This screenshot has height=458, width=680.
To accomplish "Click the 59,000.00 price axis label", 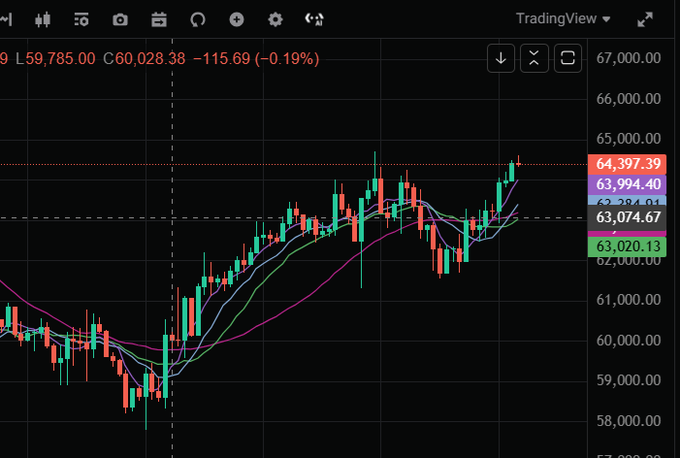I will 628,380.
